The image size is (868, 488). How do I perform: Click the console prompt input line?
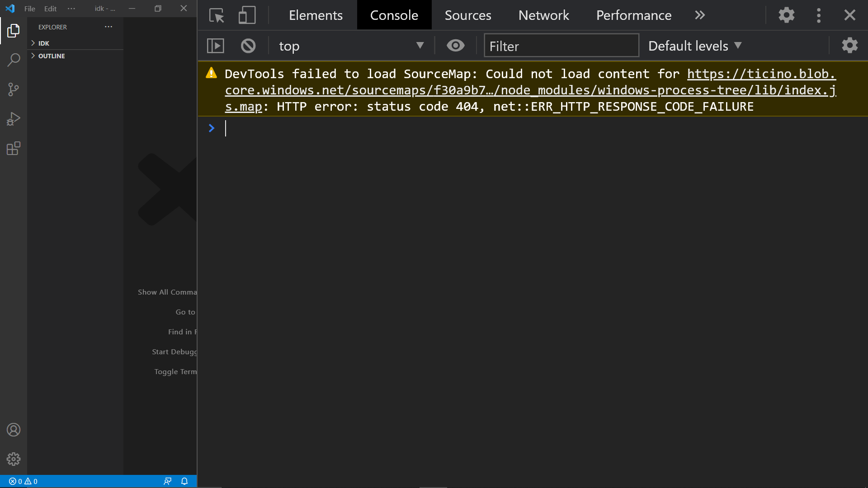[x=542, y=129]
